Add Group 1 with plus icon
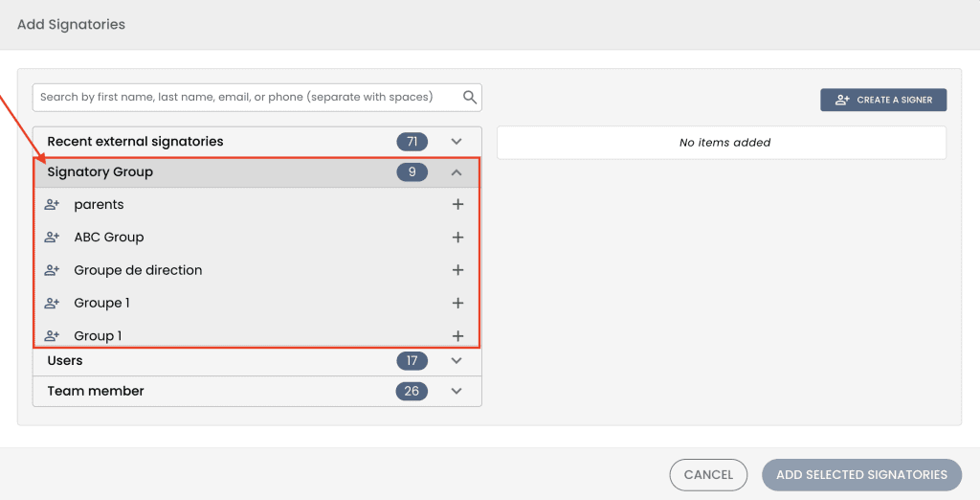Viewport: 980px width, 500px height. click(457, 336)
